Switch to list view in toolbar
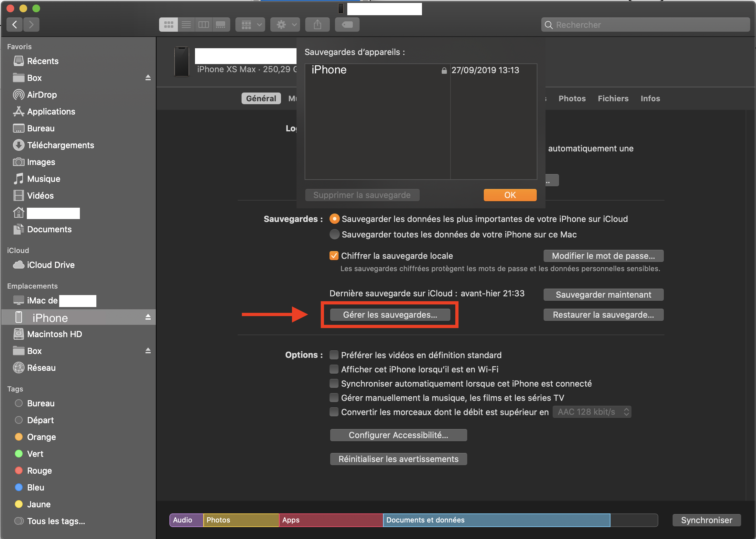Screen dimensions: 756x539 186,25
